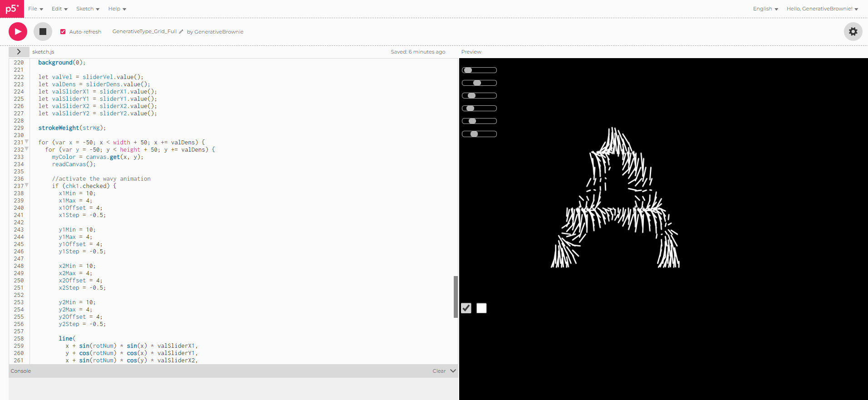The image size is (868, 400).
Task: Stop the running sketch
Action: (43, 31)
